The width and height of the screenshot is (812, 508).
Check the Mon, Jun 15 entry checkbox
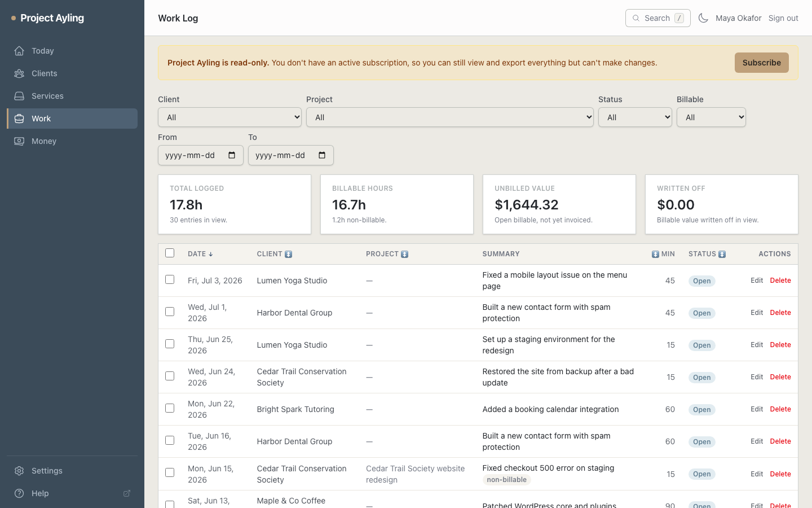(170, 472)
